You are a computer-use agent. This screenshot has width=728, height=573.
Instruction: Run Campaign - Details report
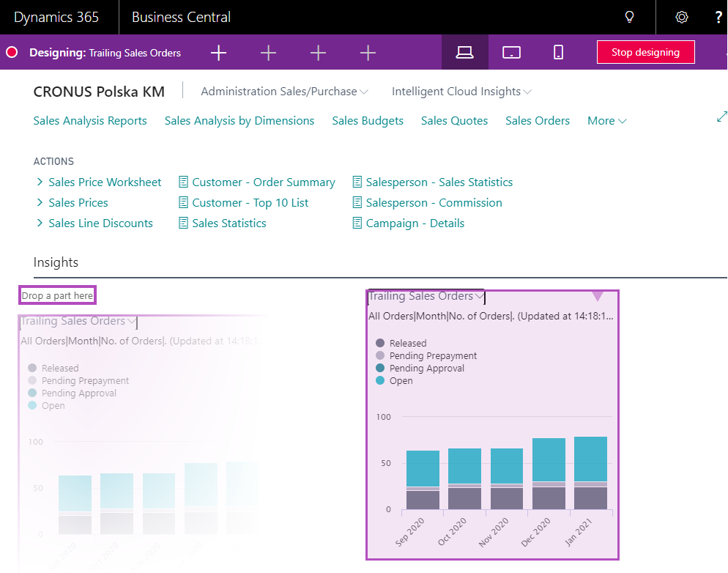coord(415,223)
